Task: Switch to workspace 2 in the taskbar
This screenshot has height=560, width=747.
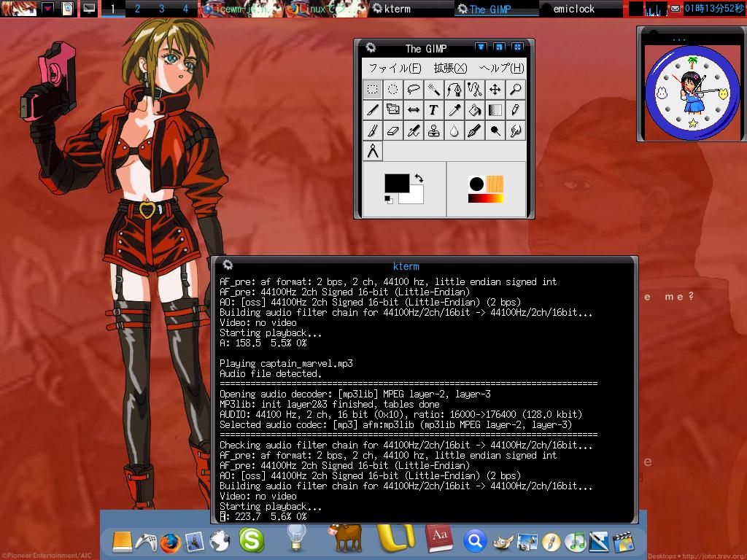Action: (138, 9)
